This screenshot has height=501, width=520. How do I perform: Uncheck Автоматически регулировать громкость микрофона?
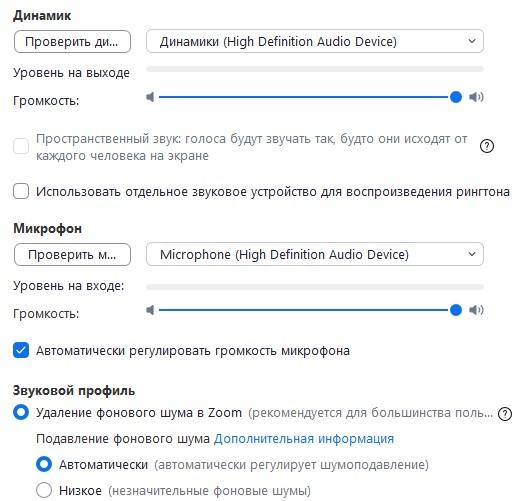click(x=21, y=350)
